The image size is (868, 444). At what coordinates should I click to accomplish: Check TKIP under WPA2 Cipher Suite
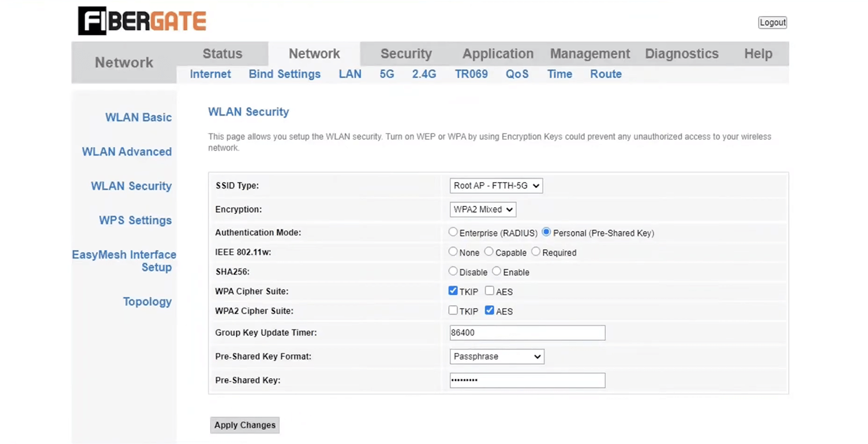click(453, 311)
